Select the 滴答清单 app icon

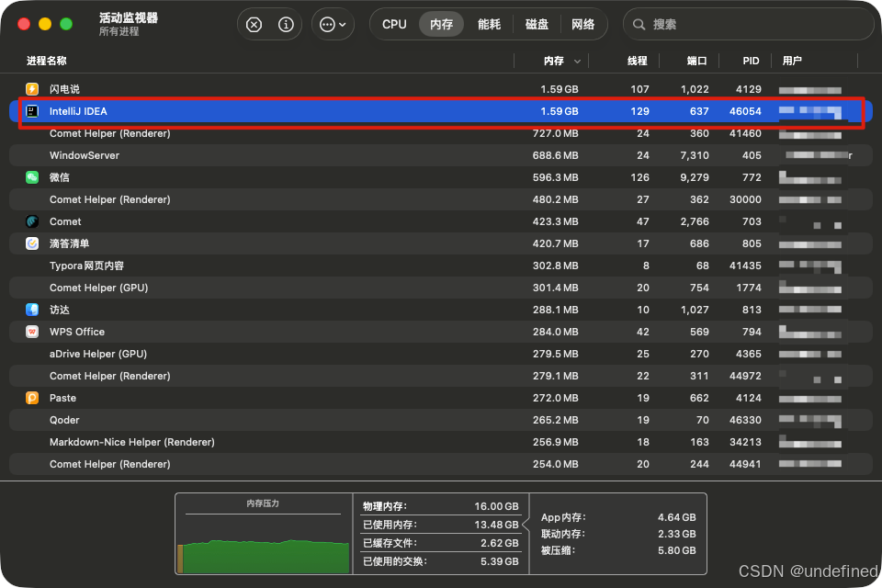(32, 243)
